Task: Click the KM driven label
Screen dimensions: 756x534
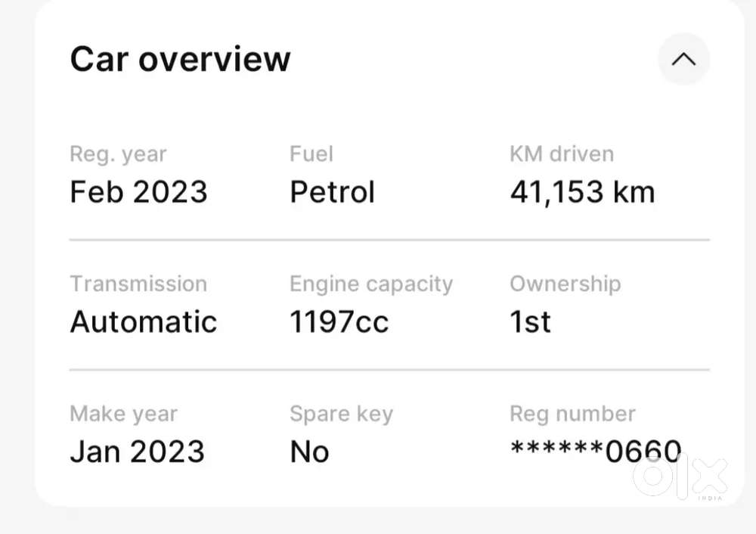Action: pos(561,154)
